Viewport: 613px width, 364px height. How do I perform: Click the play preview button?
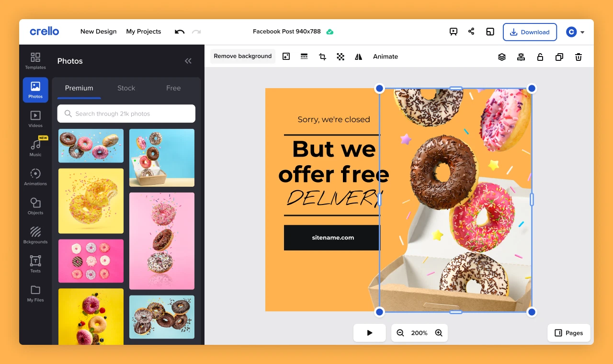tap(370, 333)
